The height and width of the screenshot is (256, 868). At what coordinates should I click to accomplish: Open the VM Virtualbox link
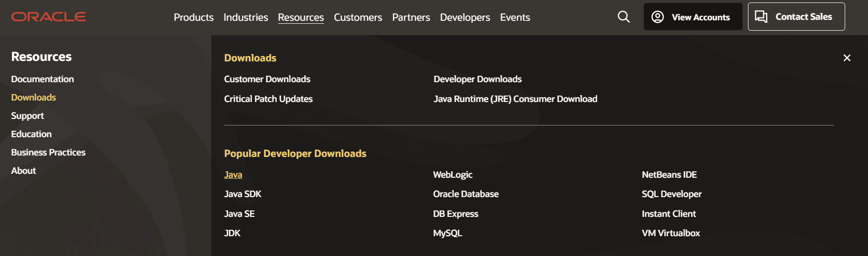(671, 233)
